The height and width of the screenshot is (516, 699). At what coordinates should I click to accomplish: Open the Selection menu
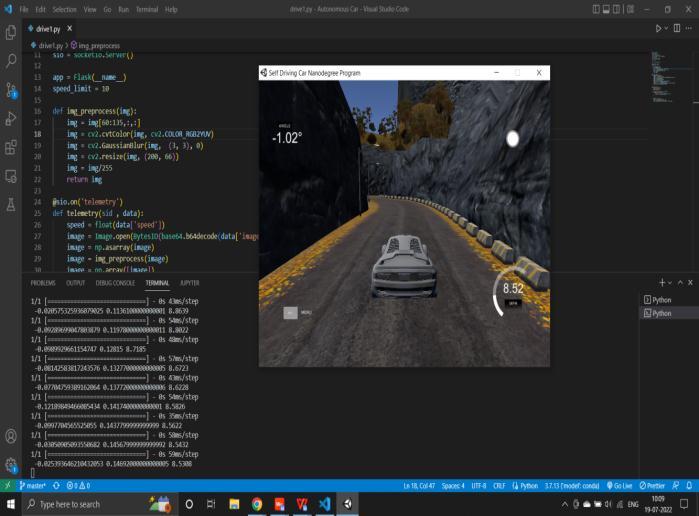(x=64, y=9)
